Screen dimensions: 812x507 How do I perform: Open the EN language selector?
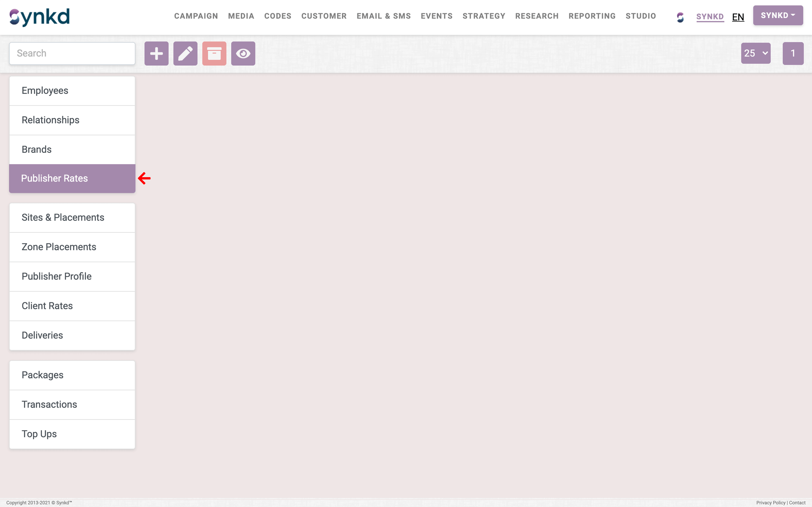point(738,17)
